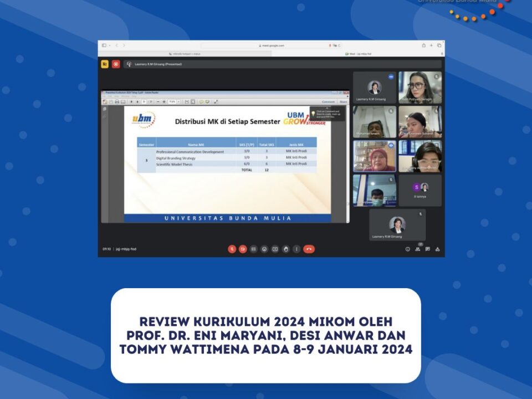This screenshot has width=532, height=399.
Task: Go forward with Safari's forward arrow
Action: [x=124, y=45]
